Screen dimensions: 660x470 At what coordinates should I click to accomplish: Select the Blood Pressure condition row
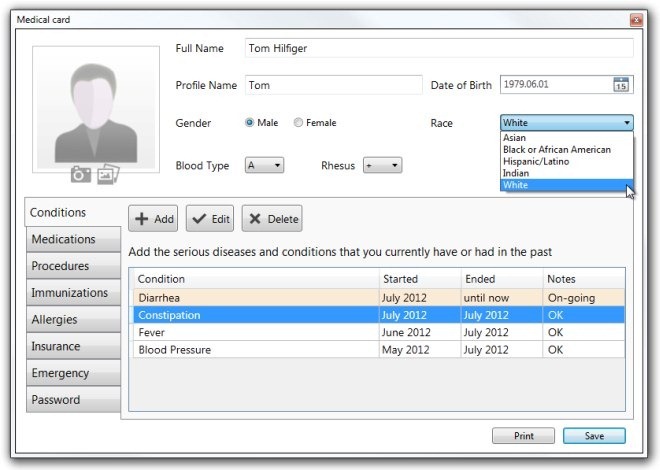click(379, 350)
